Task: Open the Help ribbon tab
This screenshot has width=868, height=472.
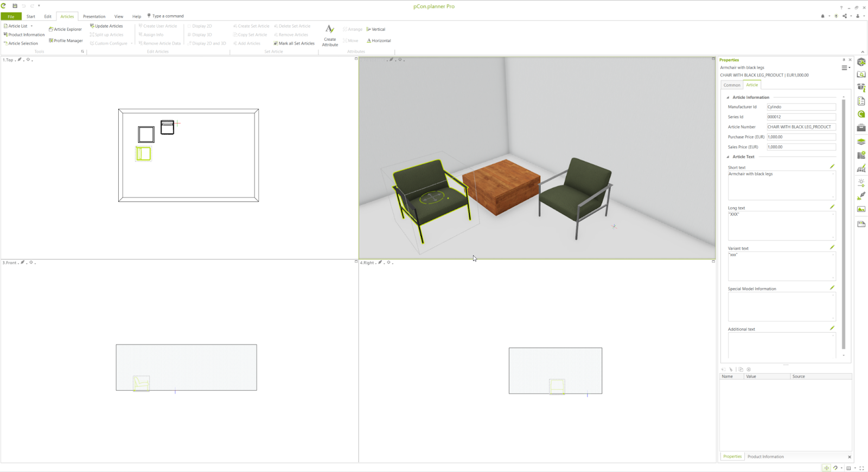Action: click(137, 16)
